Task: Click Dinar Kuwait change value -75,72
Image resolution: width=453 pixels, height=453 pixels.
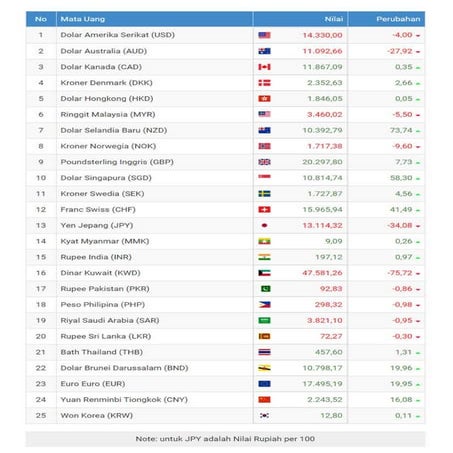Action: tap(400, 273)
